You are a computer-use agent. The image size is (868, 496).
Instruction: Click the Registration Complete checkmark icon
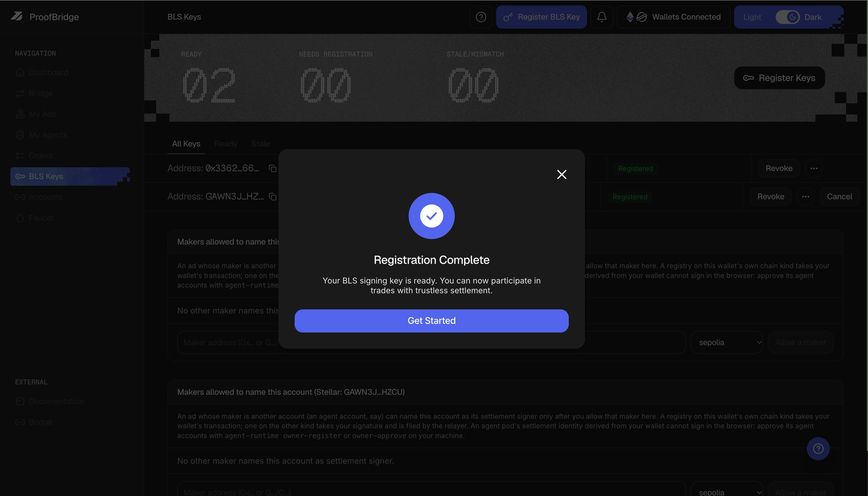point(431,216)
